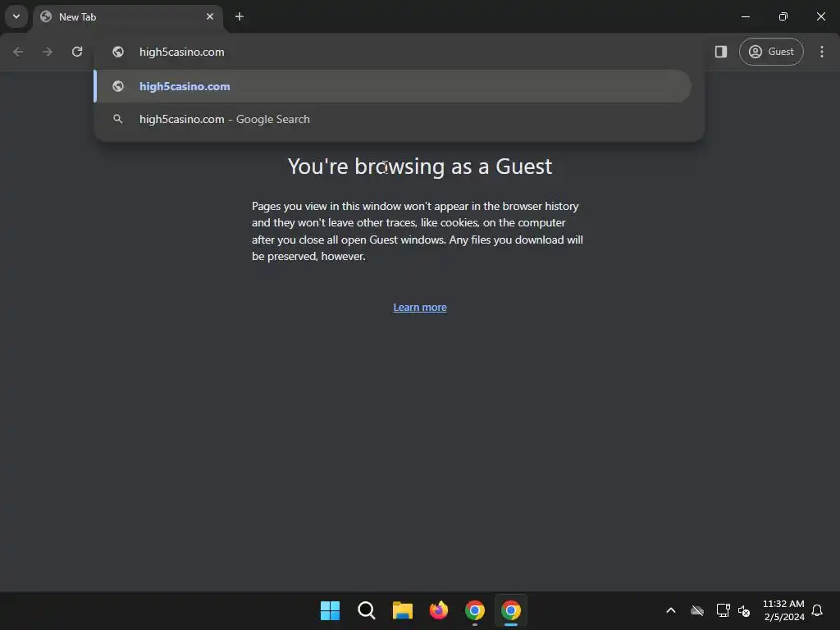Toggle the side panel icon
840x630 pixels.
click(x=721, y=52)
